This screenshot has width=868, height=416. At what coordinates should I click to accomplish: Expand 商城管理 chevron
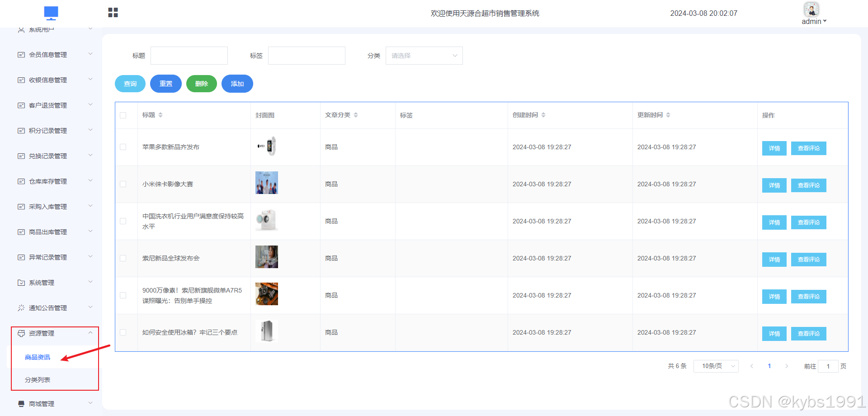pos(90,403)
